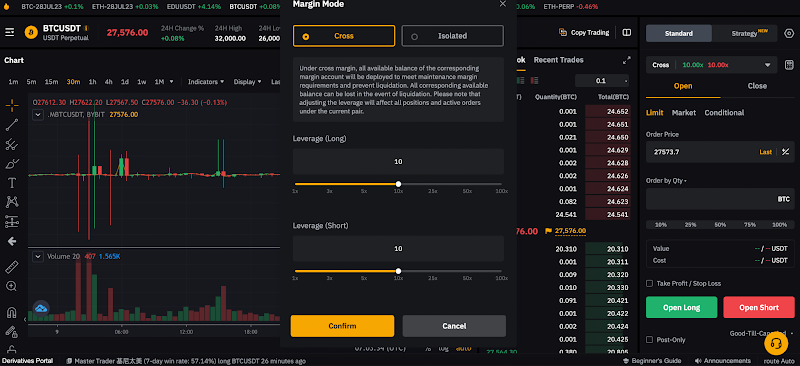Open the Order by Qty dropdown

pos(666,181)
